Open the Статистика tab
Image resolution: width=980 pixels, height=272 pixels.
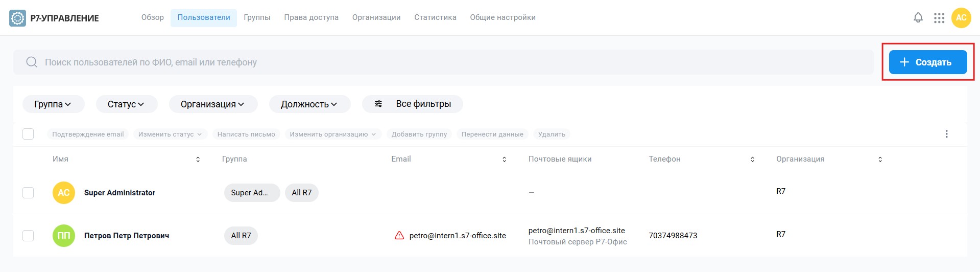pos(435,17)
